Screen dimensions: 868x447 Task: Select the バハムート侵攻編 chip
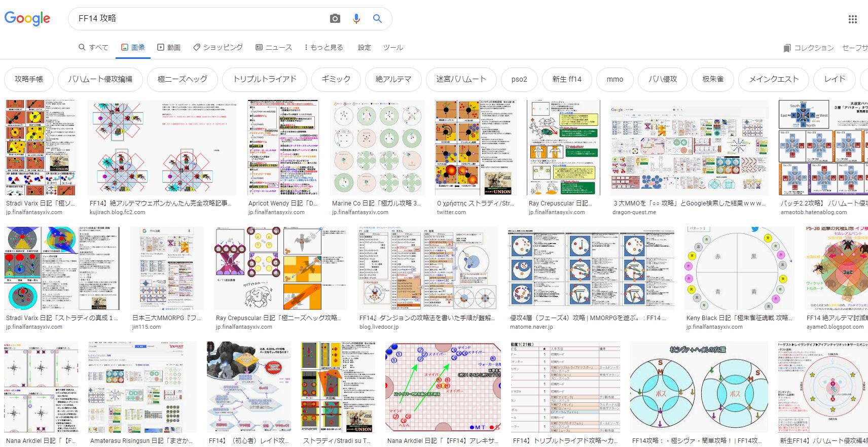[100, 79]
